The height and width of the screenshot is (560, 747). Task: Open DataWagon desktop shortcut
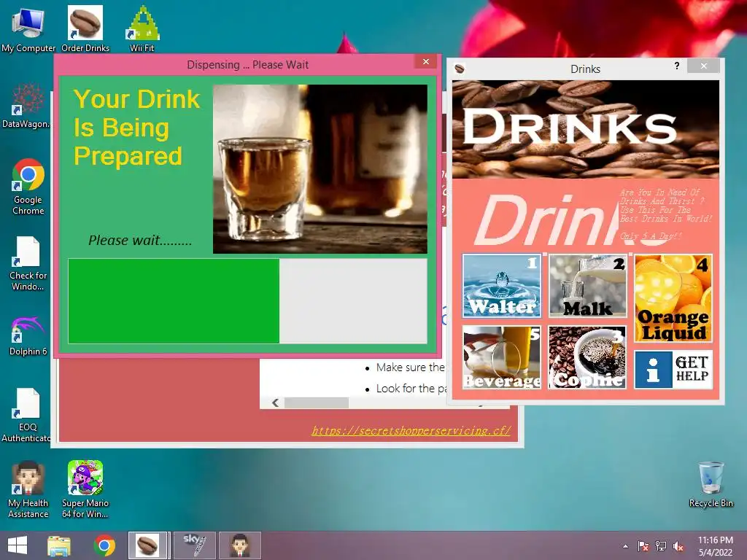[x=26, y=106]
